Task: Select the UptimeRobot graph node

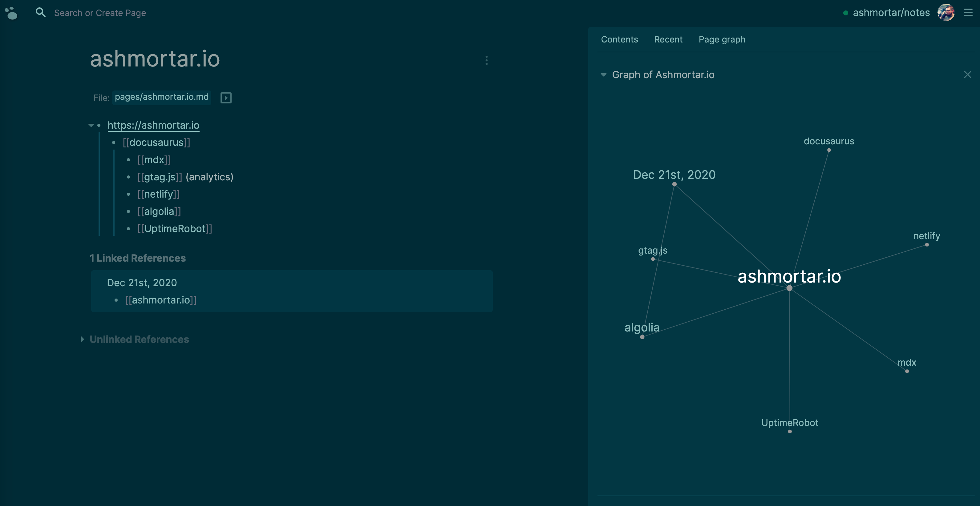Action: pos(790,432)
